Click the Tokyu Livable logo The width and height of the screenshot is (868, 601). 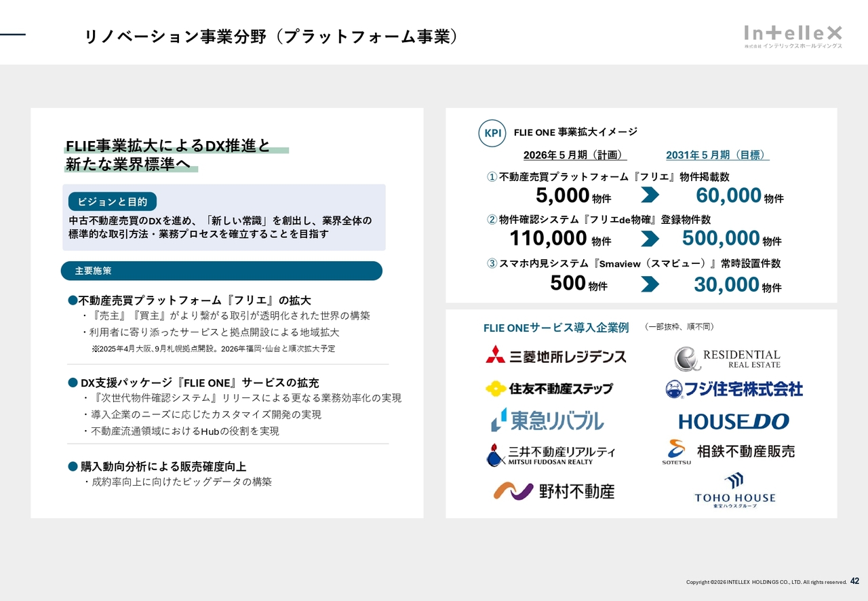click(x=547, y=421)
